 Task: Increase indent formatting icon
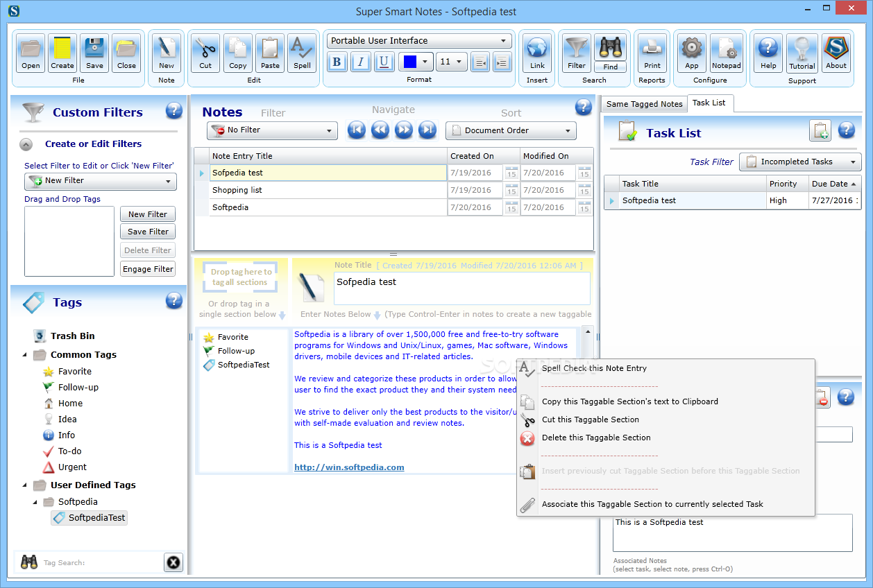coord(502,62)
